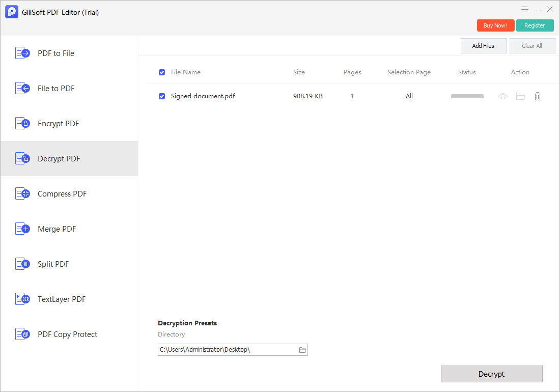The image size is (560, 392).
Task: Open TextLayer PDF label in sidebar
Action: pyautogui.click(x=62, y=299)
